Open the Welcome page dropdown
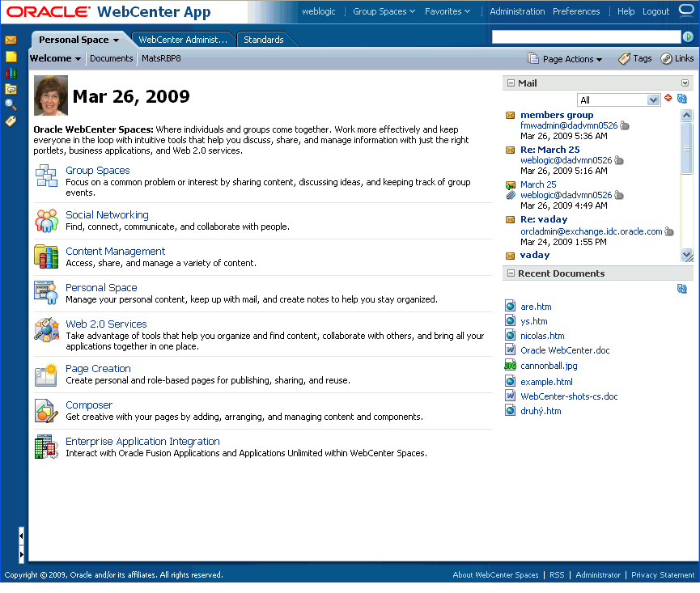Image resolution: width=700 pixels, height=593 pixels. point(78,59)
